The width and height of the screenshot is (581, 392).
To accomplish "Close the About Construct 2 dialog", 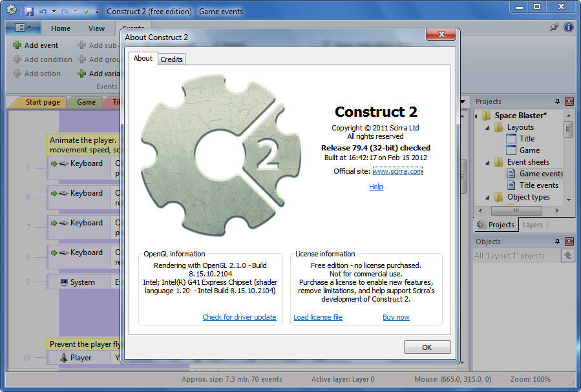I will tap(441, 34).
